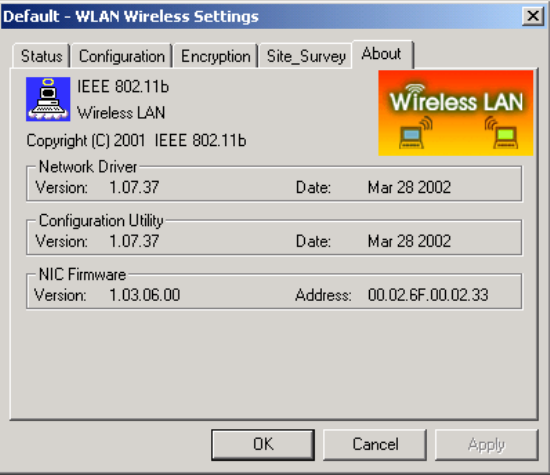Go to the Encryption tab
This screenshot has height=475, width=550.
click(215, 56)
